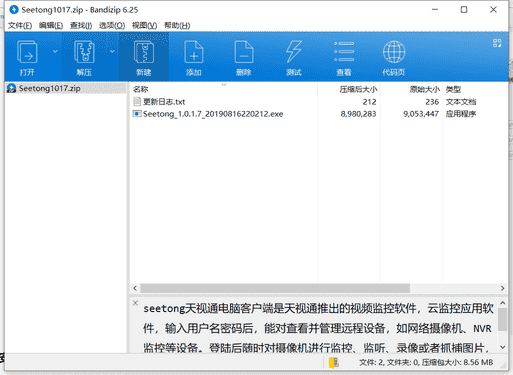This screenshot has width=513, height=375.
Task: Click the Extract (解压) toolbar icon
Action: pos(84,52)
